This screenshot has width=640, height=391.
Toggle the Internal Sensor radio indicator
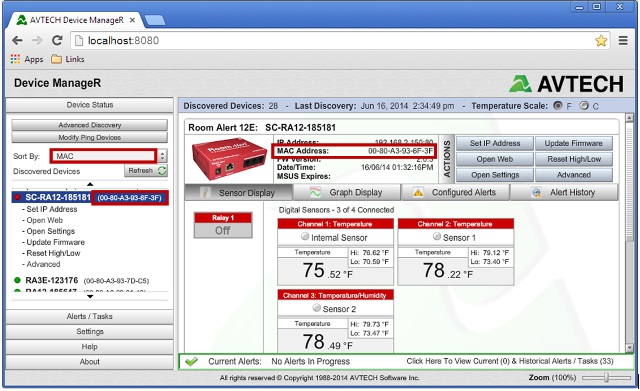pos(305,236)
